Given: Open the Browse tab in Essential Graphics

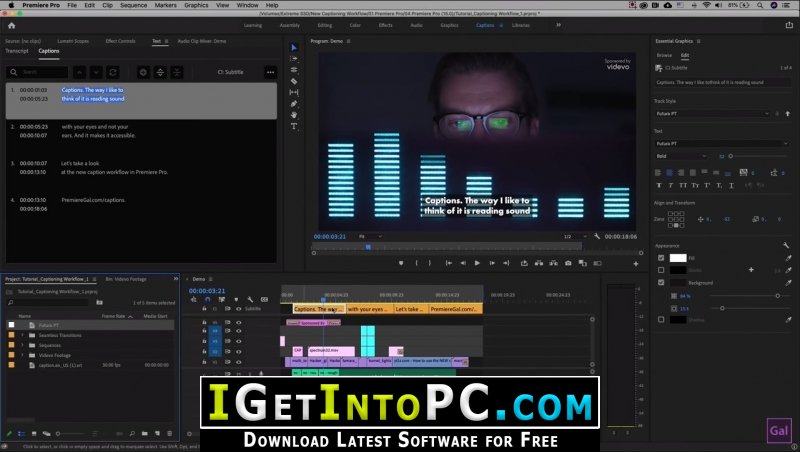Looking at the screenshot, I should click(x=664, y=55).
